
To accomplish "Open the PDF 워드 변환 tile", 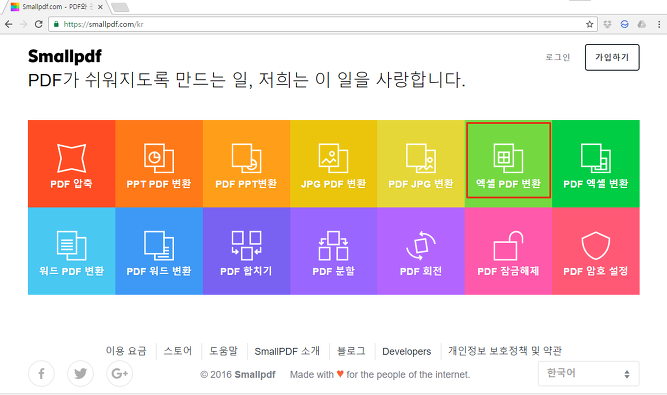I will click(159, 251).
